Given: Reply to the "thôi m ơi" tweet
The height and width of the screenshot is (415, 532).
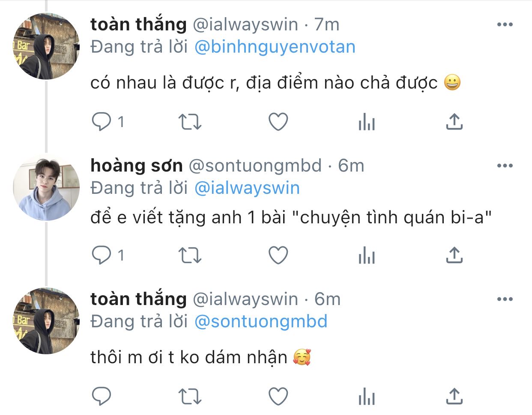Looking at the screenshot, I should point(102,396).
